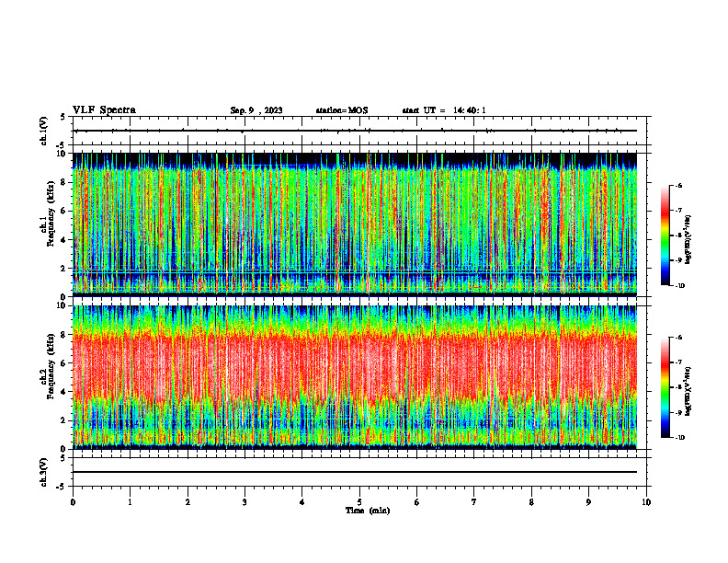
Task: Click the ch.1 spectrogram color scale bar
Action: point(665,236)
